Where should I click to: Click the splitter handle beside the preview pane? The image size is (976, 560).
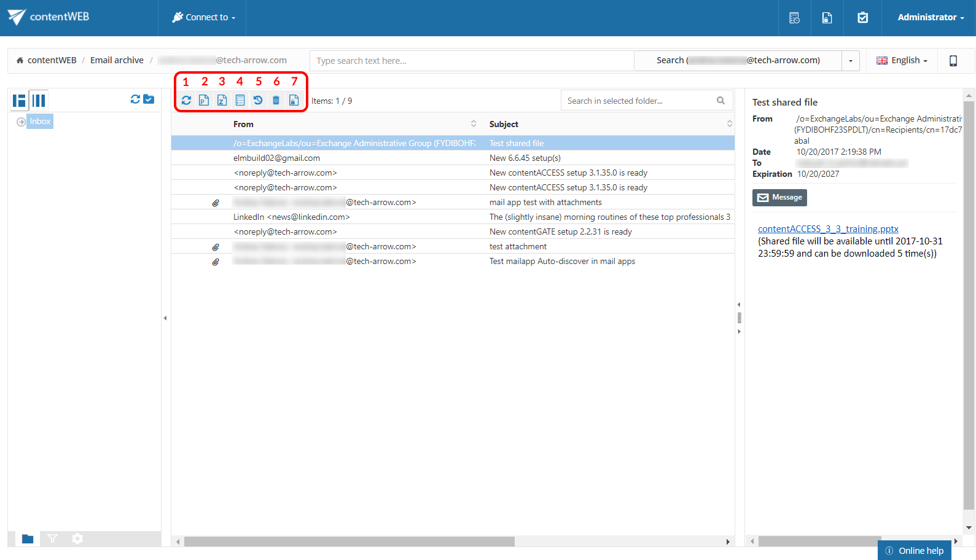(x=739, y=318)
